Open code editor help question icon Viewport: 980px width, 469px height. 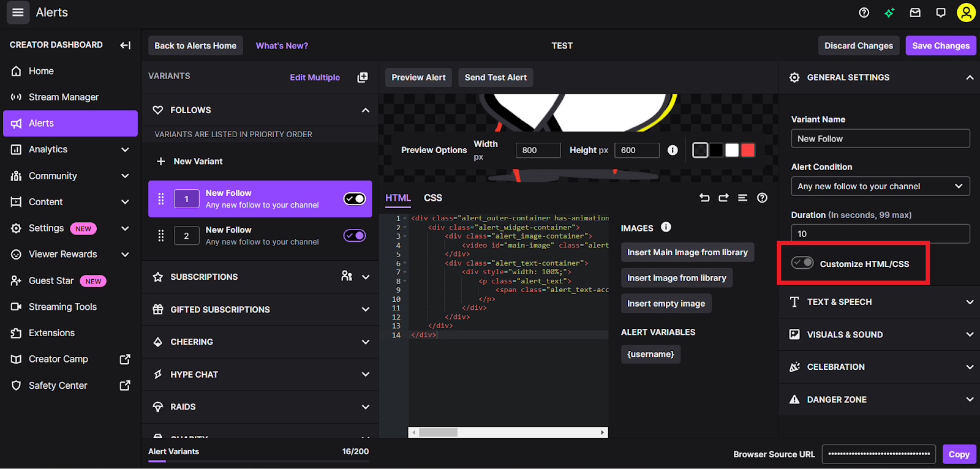click(762, 198)
